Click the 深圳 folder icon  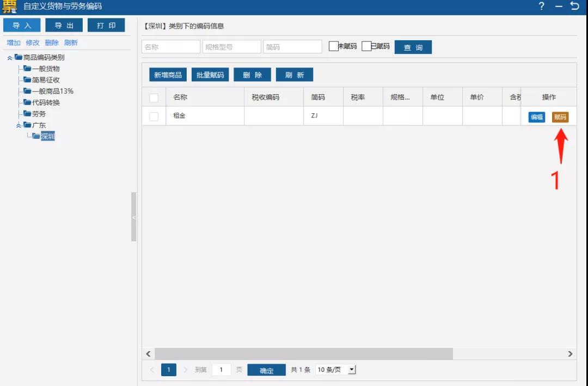coord(36,136)
